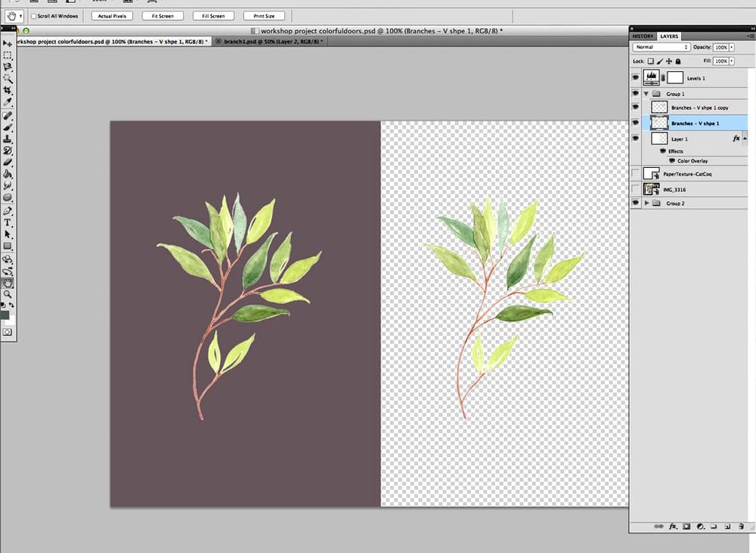756x553 pixels.
Task: Toggle Color Overlay effect visibility
Action: coord(672,160)
